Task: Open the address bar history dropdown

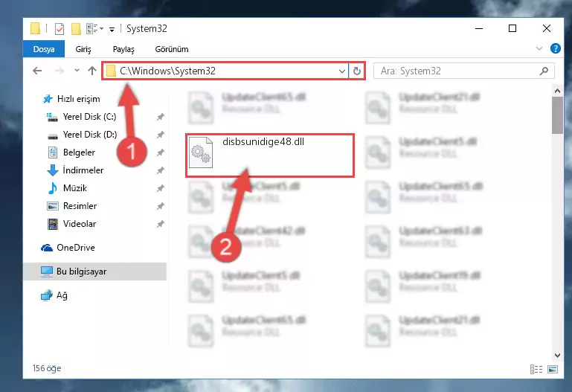Action: 342,71
